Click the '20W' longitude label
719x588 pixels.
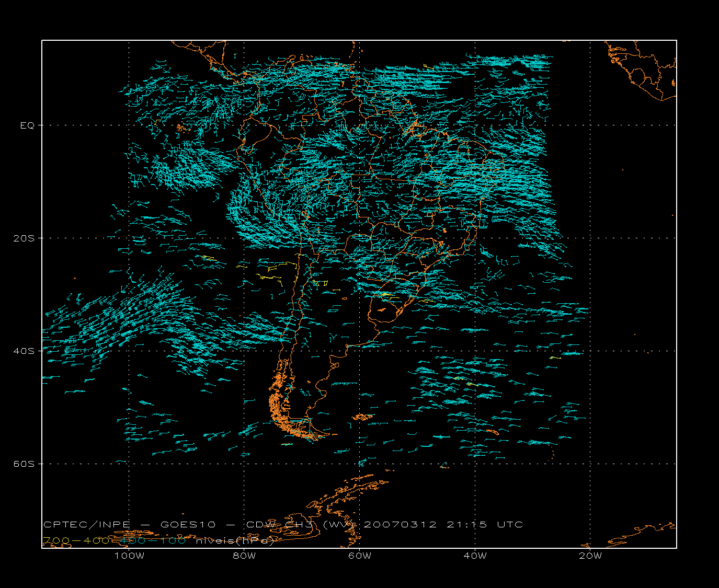coord(590,556)
